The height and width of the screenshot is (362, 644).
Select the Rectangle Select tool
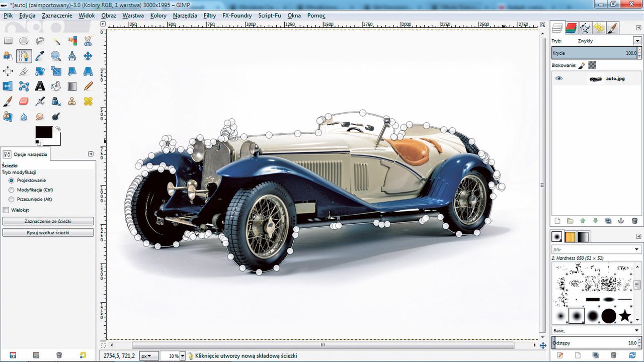coord(8,41)
